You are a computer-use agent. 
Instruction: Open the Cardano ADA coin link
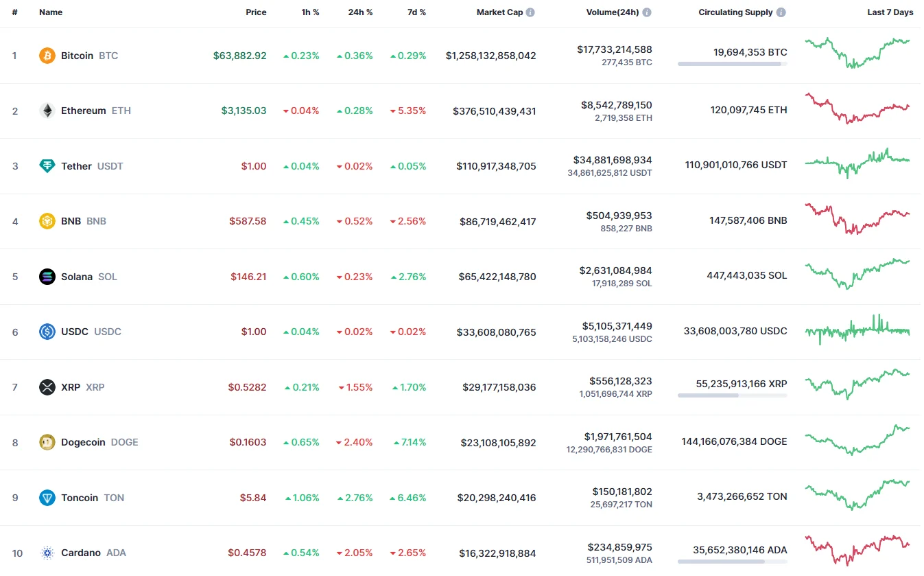click(81, 553)
